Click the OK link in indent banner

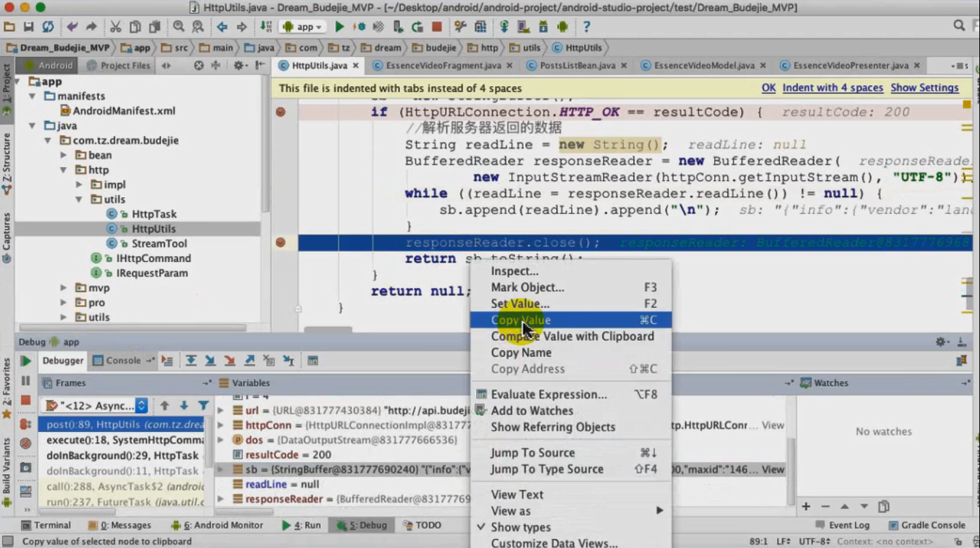(x=768, y=88)
